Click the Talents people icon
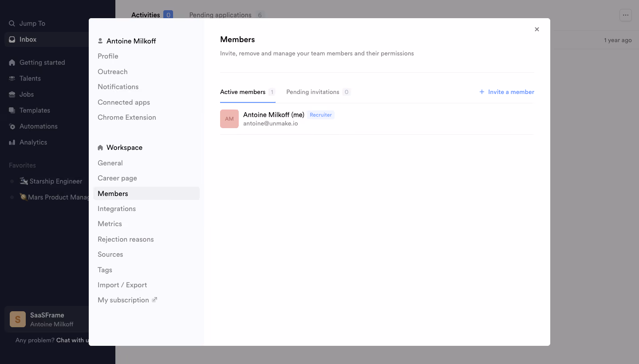The image size is (639, 364). coord(12,78)
